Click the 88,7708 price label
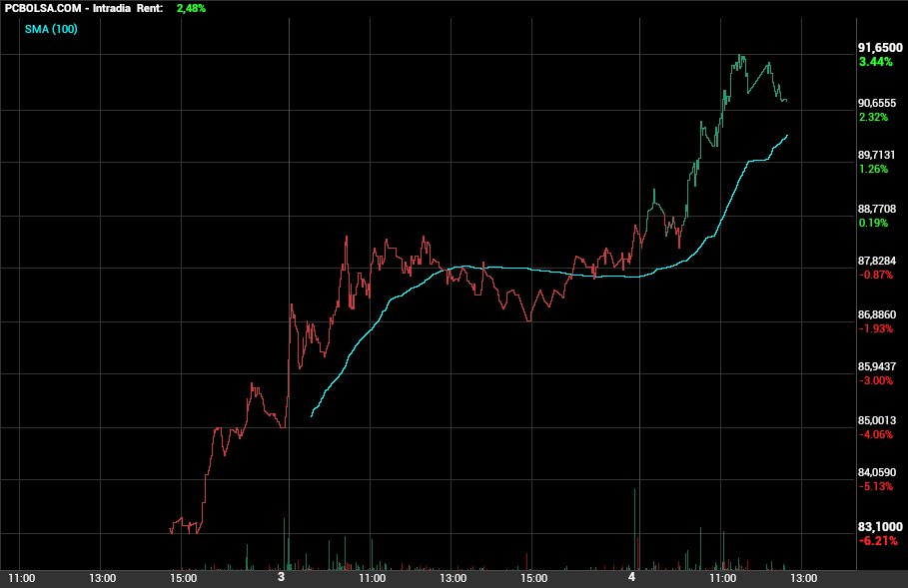The width and height of the screenshot is (908, 588). 877,209
